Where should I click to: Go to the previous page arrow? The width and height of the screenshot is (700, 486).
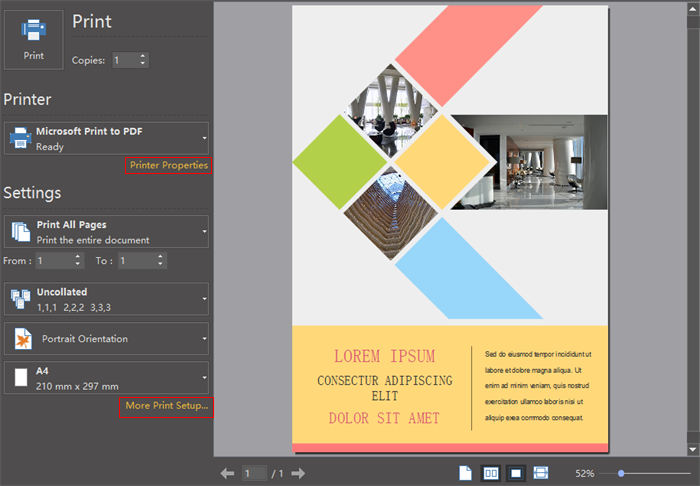pyautogui.click(x=227, y=473)
